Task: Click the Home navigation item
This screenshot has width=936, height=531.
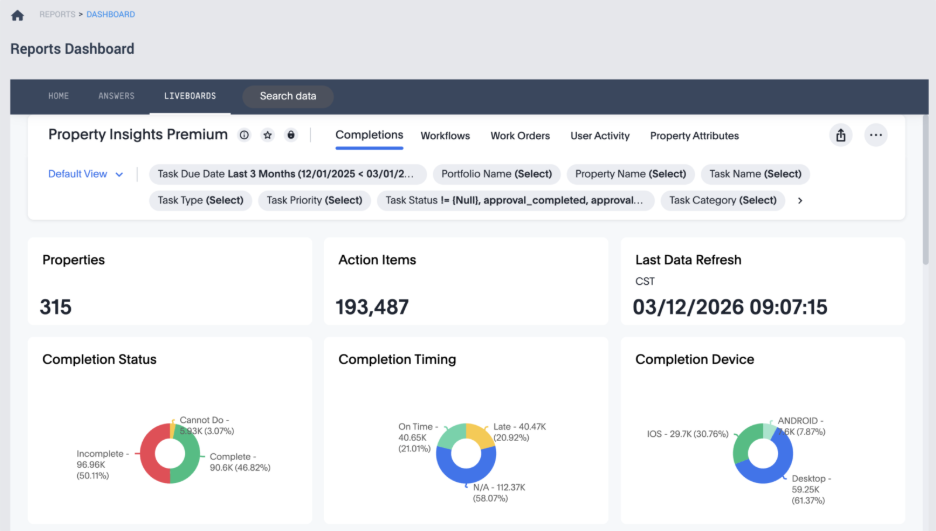Action: (59, 96)
